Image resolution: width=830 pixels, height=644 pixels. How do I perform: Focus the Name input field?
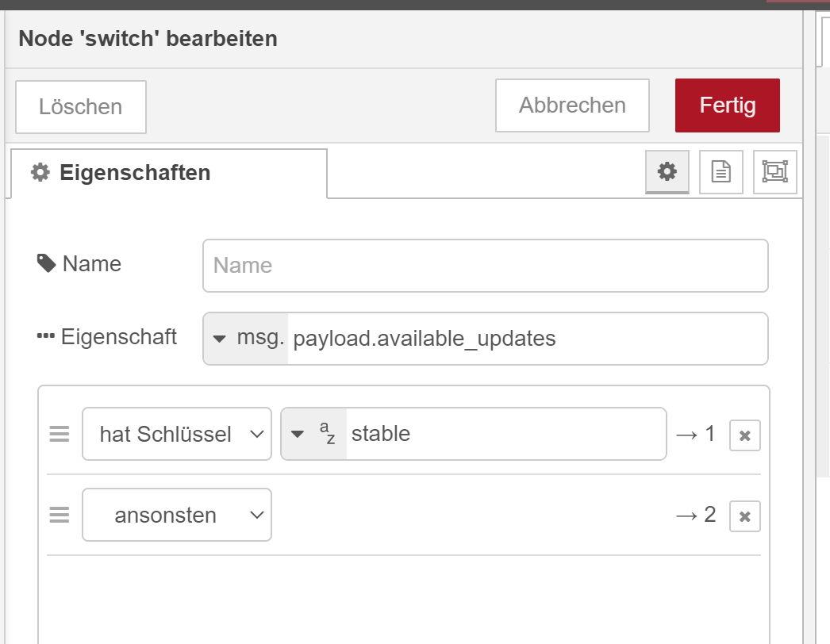486,266
